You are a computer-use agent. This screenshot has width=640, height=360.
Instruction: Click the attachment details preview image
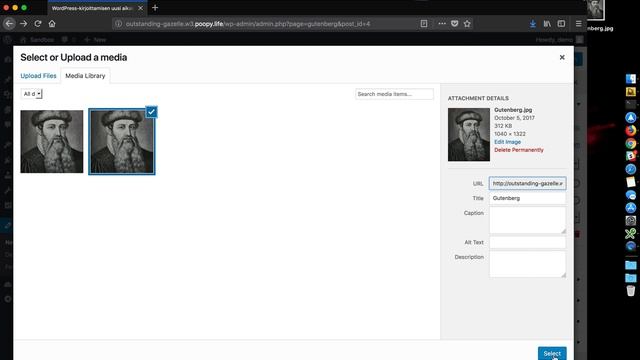point(469,134)
